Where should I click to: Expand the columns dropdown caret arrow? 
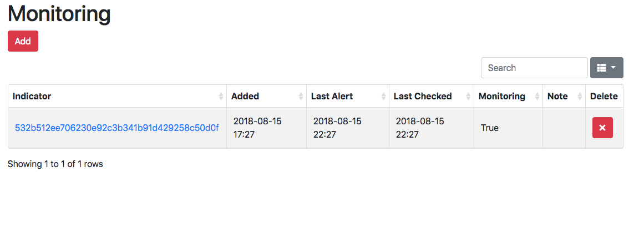[613, 68]
